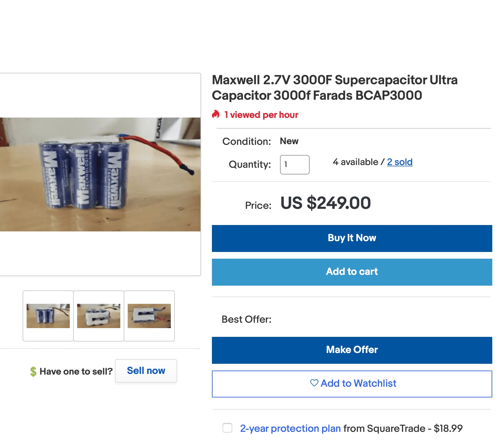Click the '1 viewed per hour' text
500x448 pixels.
[261, 115]
